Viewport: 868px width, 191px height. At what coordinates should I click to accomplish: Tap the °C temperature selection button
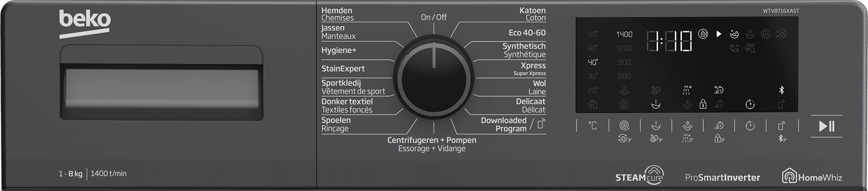pos(593,126)
